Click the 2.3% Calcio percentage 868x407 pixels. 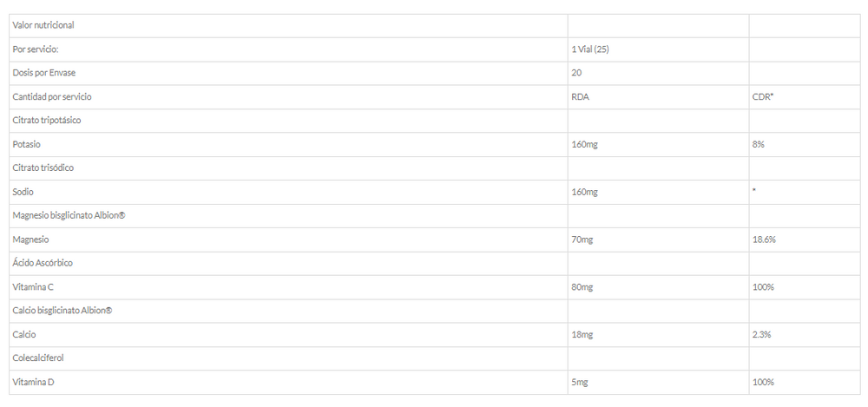point(761,334)
